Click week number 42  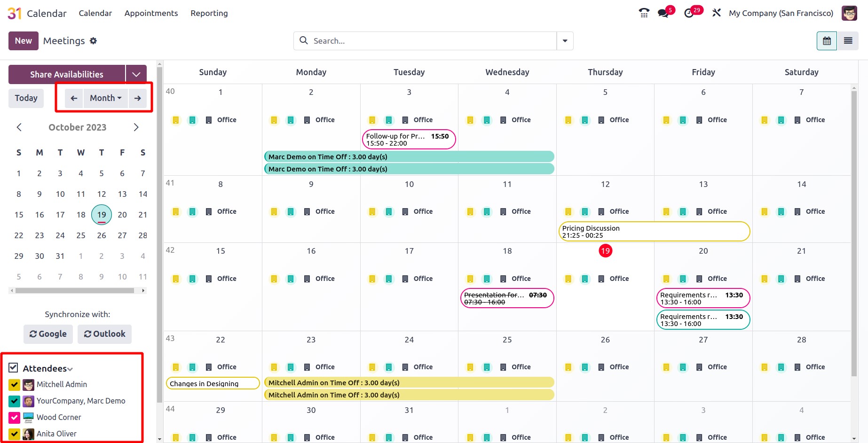tap(170, 250)
